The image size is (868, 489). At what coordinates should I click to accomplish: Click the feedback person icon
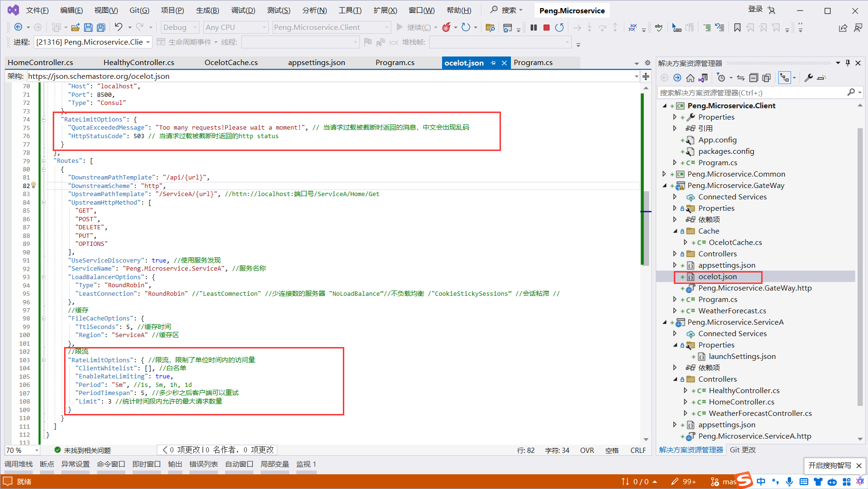pos(858,28)
